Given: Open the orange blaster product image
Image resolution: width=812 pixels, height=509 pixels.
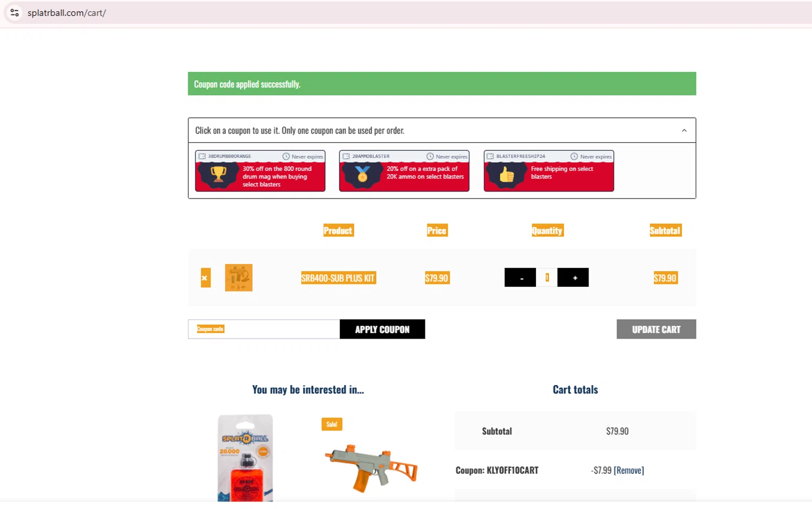Looking at the screenshot, I should (x=371, y=468).
